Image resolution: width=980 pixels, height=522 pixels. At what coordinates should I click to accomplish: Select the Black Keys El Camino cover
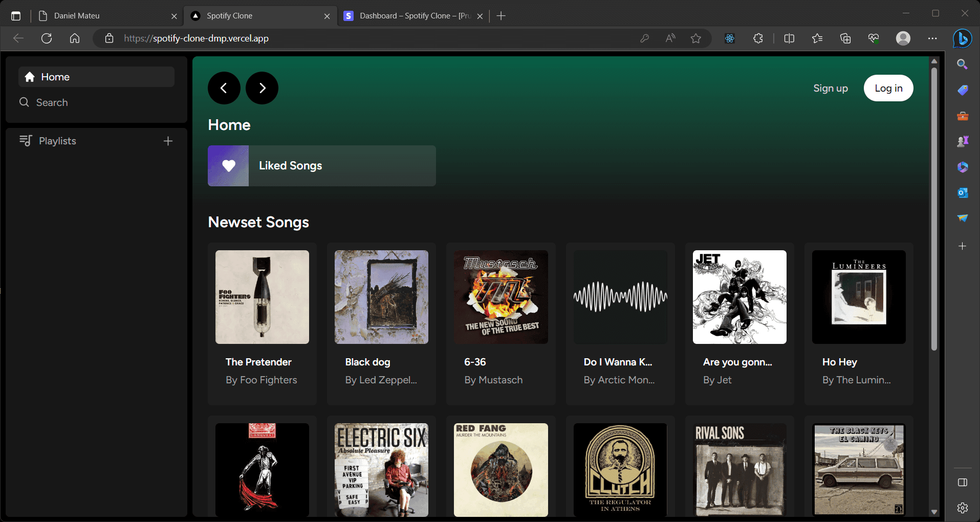pos(859,470)
